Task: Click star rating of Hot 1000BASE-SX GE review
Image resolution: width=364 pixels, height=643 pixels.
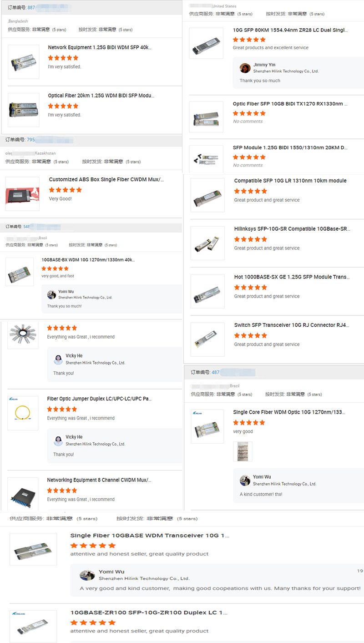Action: [x=251, y=288]
